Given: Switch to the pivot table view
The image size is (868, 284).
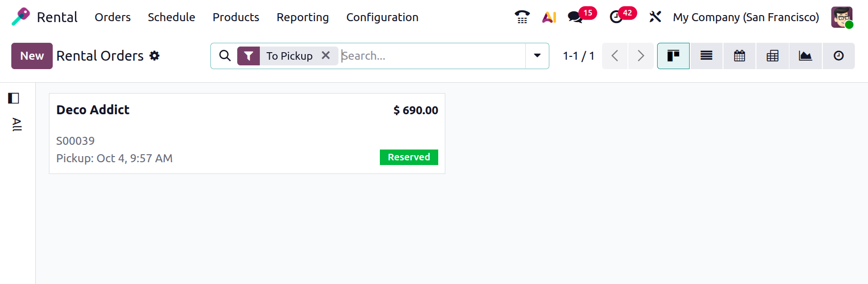Looking at the screenshot, I should coord(772,56).
